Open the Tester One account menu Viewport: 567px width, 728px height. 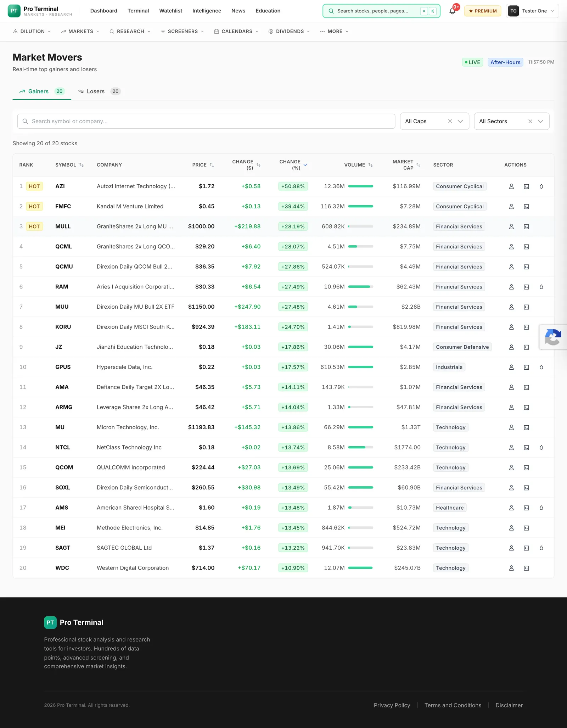pyautogui.click(x=532, y=11)
